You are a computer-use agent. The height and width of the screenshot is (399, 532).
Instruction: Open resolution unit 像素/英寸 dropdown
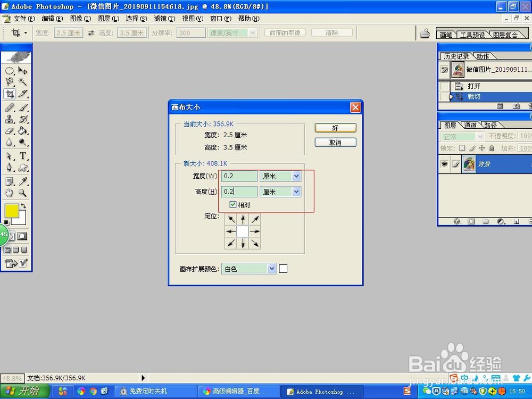coord(252,33)
